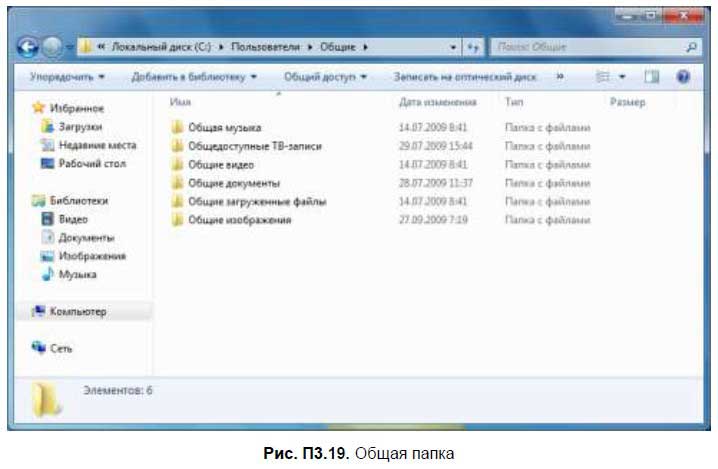
Task: Click the Forward navigation arrow button
Action: (x=52, y=47)
